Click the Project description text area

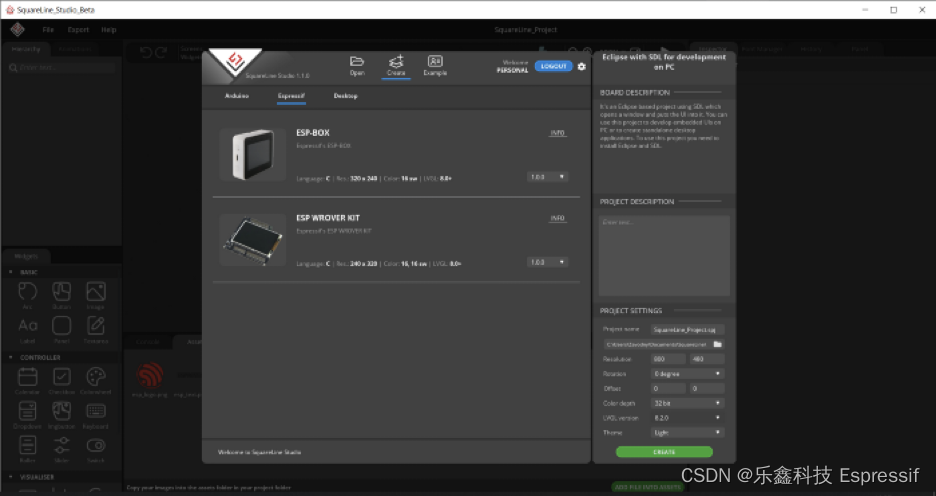(x=664, y=255)
